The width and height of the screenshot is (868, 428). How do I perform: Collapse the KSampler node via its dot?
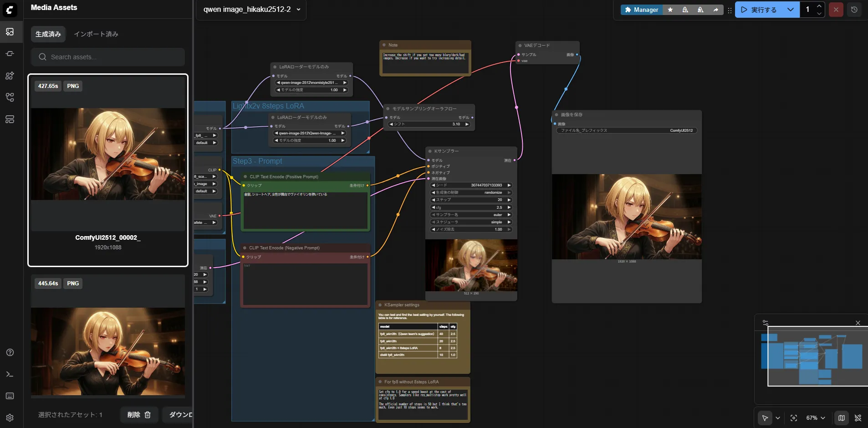[x=430, y=151]
